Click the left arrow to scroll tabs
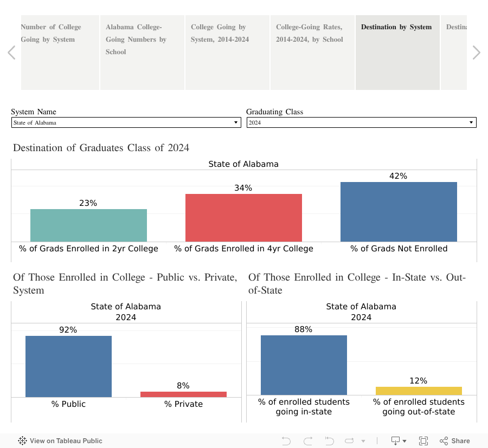The image size is (488, 448). tap(11, 52)
